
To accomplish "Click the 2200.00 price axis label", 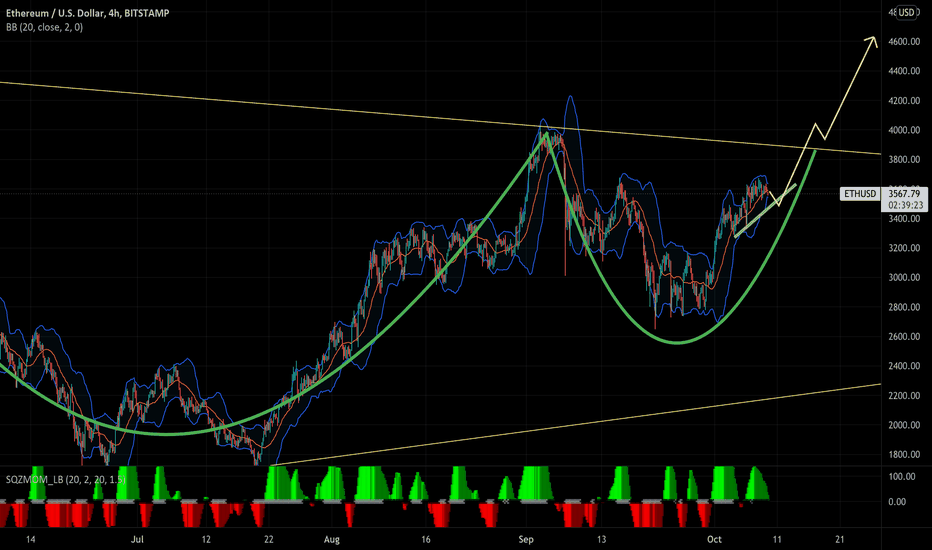I will pyautogui.click(x=904, y=395).
